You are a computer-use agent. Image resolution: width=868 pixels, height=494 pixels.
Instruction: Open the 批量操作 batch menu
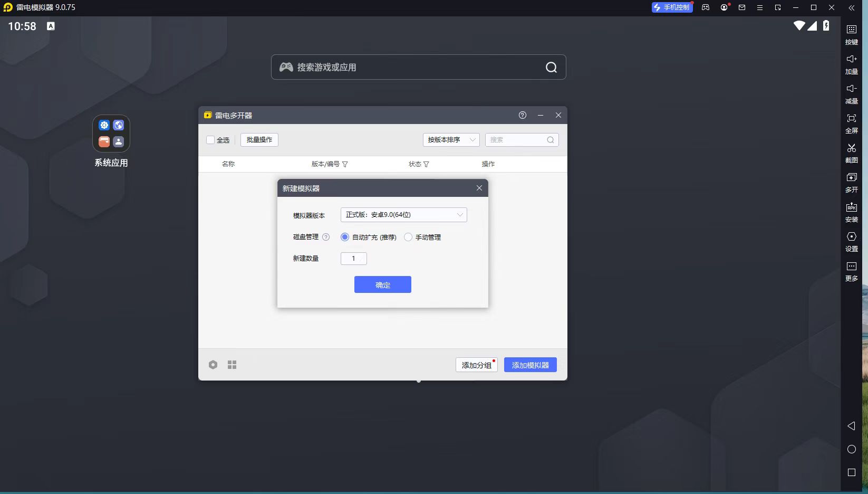[259, 140]
